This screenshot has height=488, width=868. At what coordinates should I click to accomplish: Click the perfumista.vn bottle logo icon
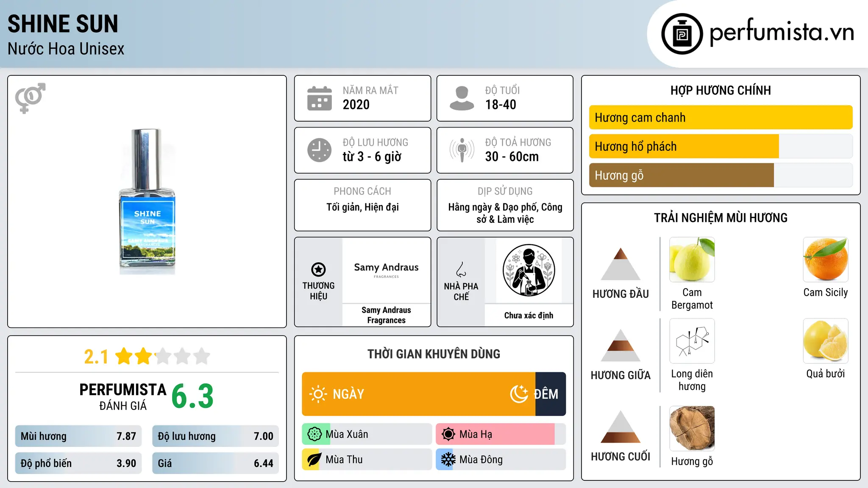[x=682, y=34]
